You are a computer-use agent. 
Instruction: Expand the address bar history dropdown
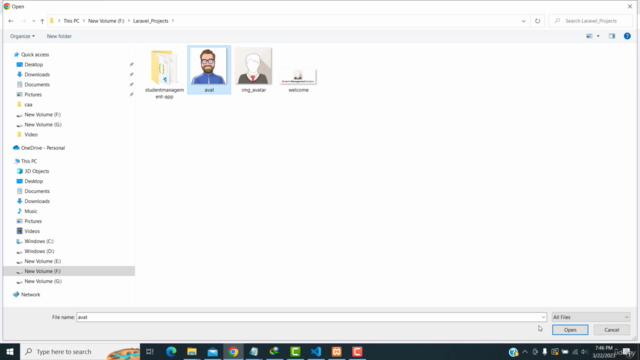click(x=523, y=21)
